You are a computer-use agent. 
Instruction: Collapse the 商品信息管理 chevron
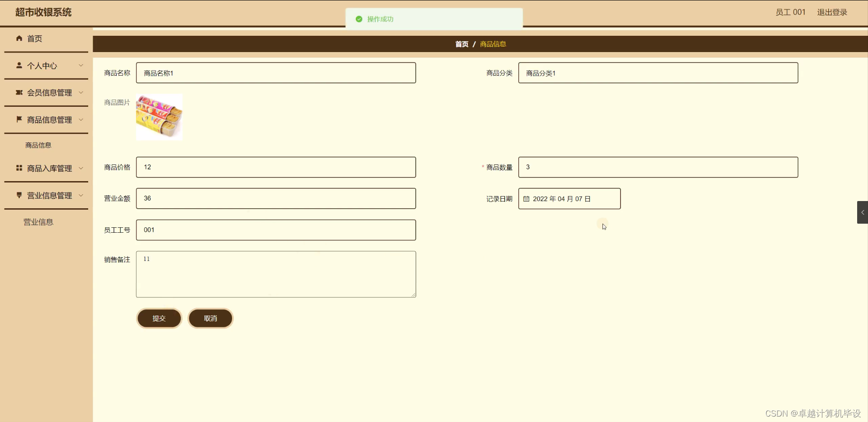point(81,120)
